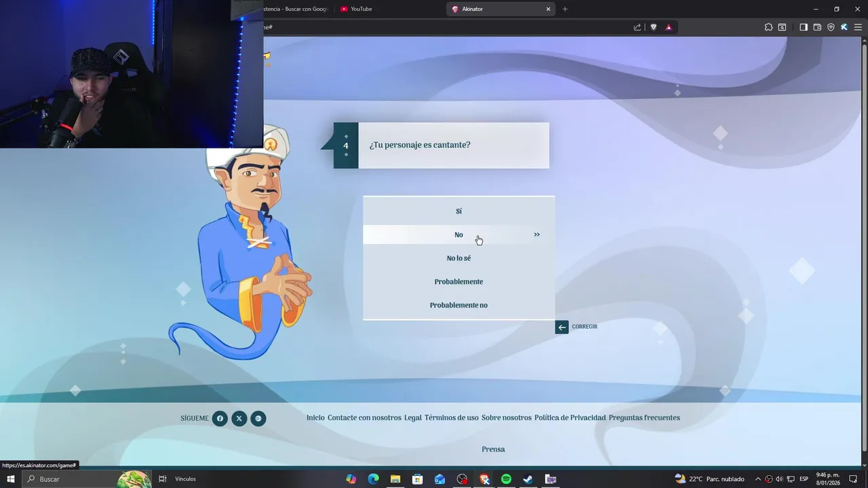The width and height of the screenshot is (868, 488).
Task: Open Akinator's Facebook page icon
Action: coord(220,418)
